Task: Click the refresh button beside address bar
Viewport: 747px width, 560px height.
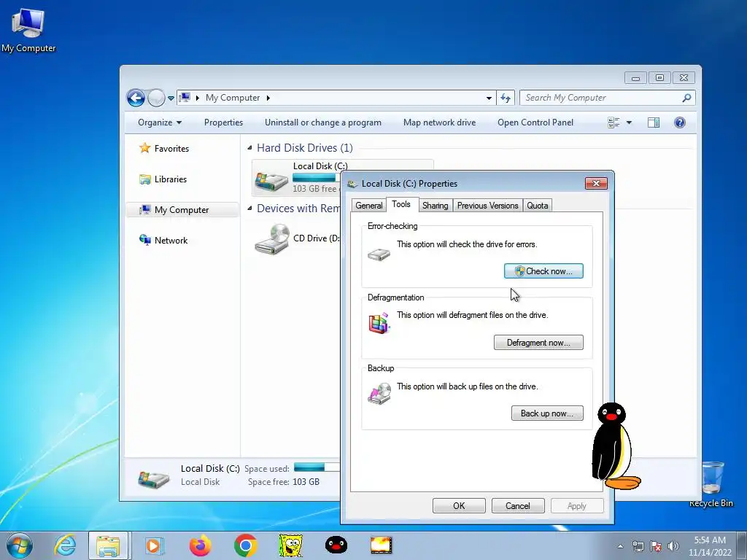Action: point(505,98)
